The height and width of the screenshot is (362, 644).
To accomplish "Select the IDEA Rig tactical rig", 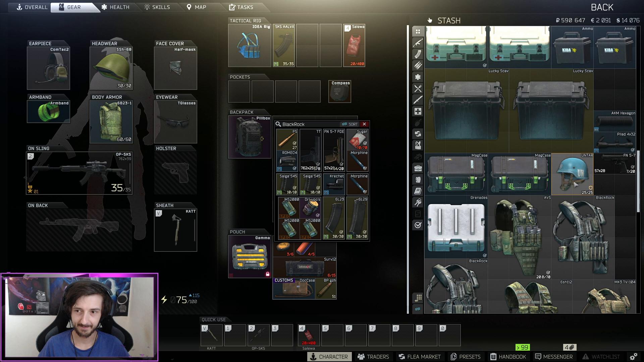I will point(250,45).
